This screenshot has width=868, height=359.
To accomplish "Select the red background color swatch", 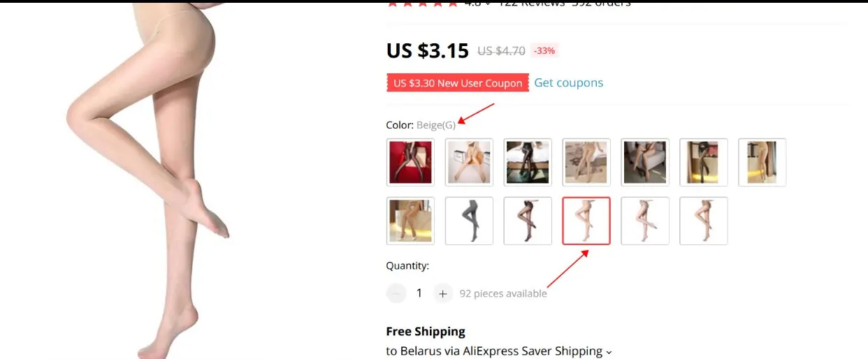I will (x=410, y=162).
